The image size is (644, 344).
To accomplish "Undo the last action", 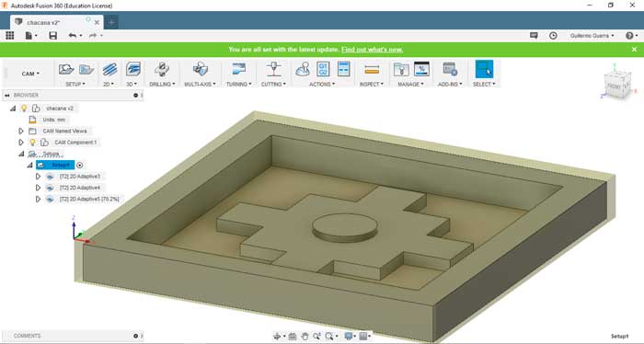I will tap(73, 36).
